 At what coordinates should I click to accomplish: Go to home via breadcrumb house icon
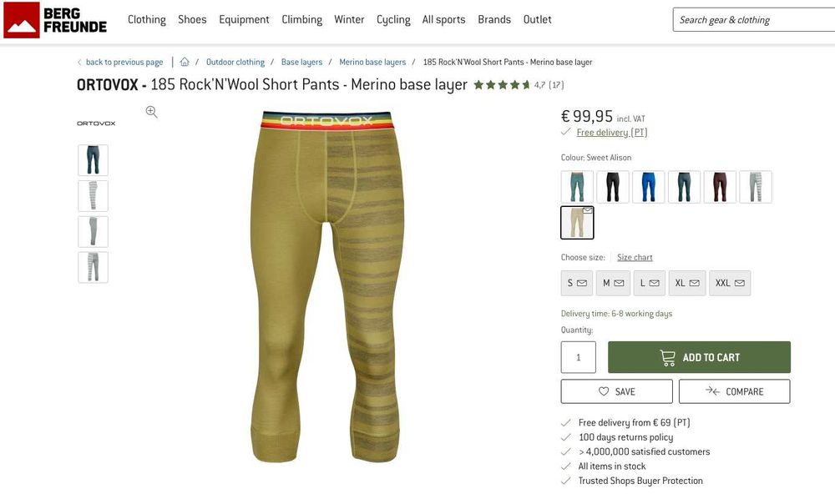(x=185, y=62)
